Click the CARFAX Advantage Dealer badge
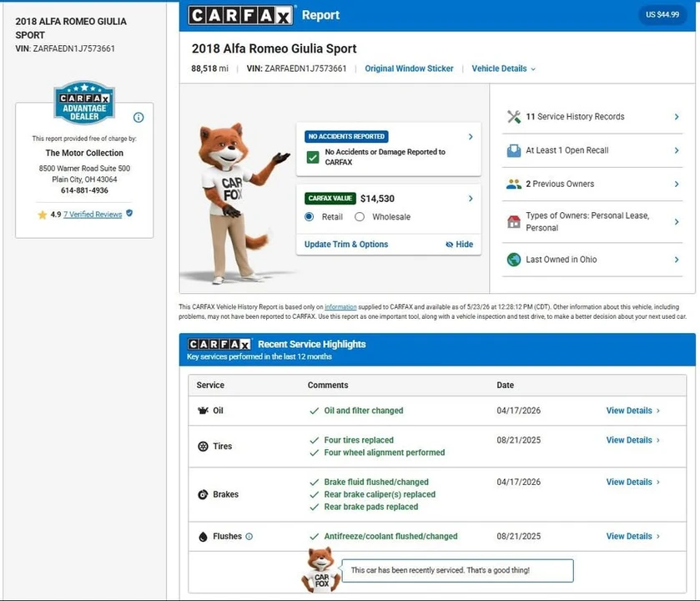 [x=84, y=103]
